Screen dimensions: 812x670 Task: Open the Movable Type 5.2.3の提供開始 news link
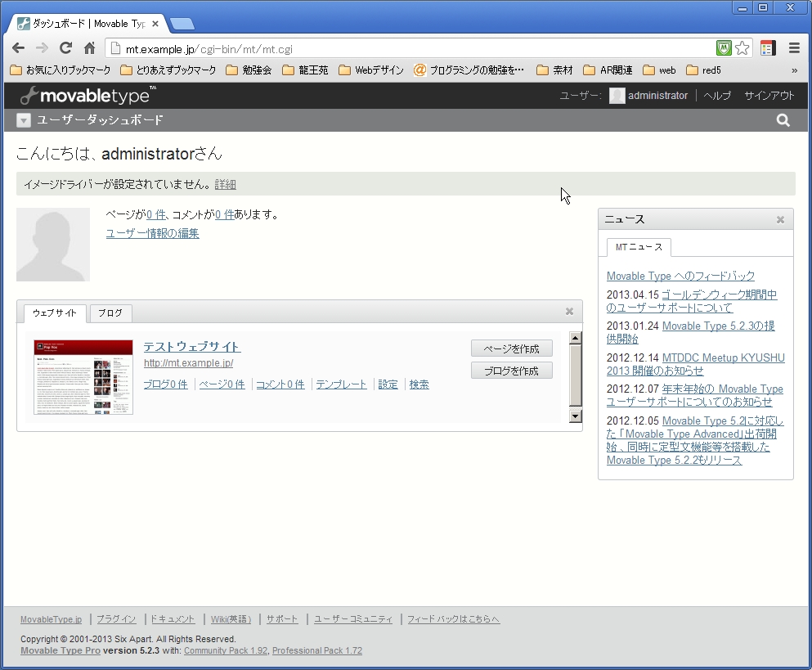691,333
